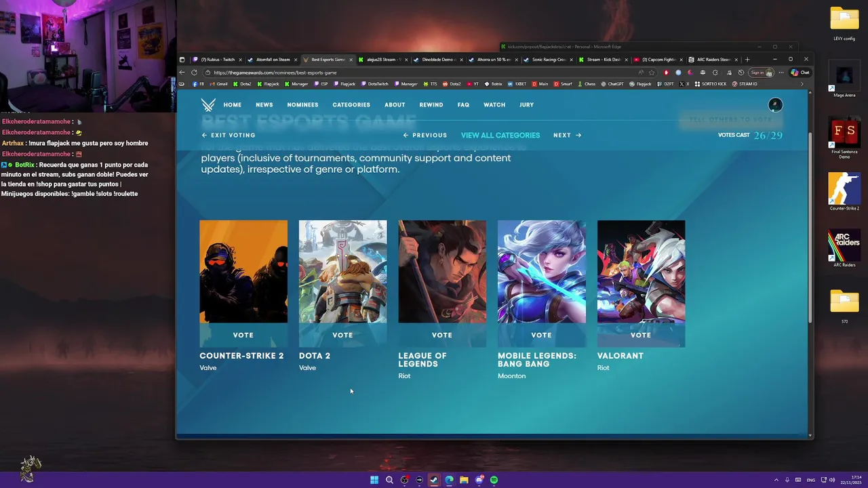This screenshot has height=488, width=868.
Task: Vote for Dota 2
Action: tap(342, 335)
